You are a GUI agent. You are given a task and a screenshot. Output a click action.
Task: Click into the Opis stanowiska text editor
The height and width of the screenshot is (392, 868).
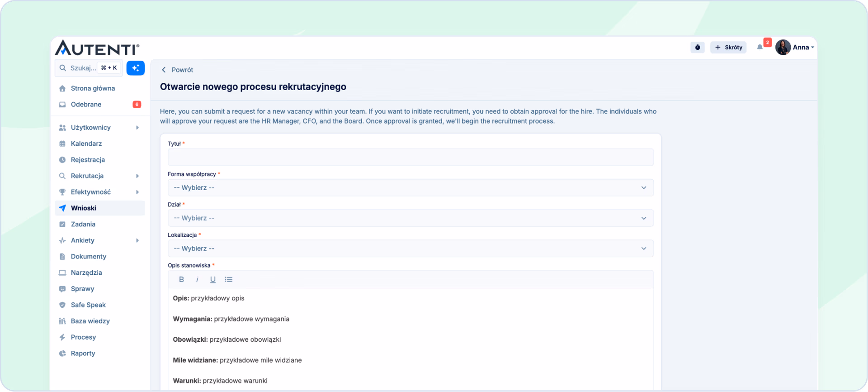click(410, 339)
